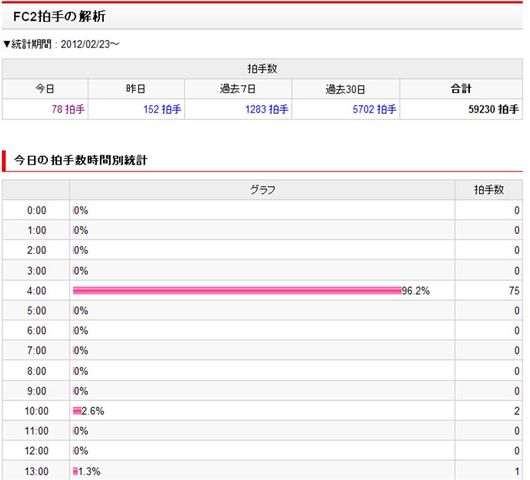Click the 0:00 time cell
Viewport: 530px width, 480px height.
click(x=37, y=211)
